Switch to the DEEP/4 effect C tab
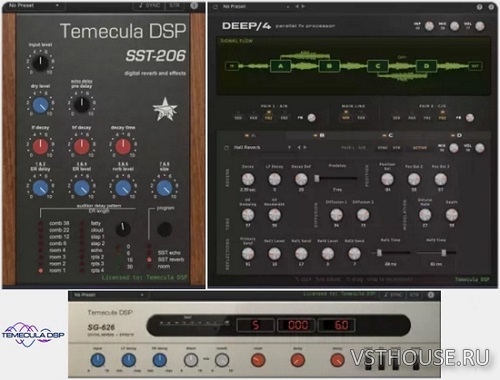500x380 pixels. pos(388,135)
